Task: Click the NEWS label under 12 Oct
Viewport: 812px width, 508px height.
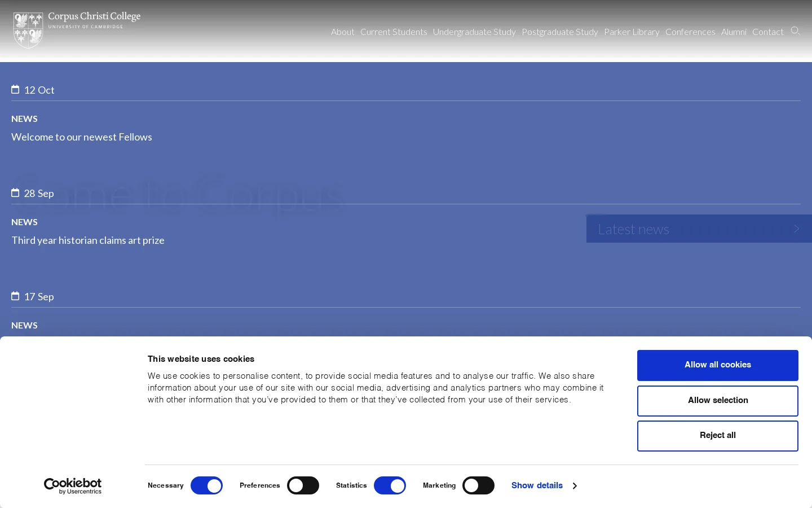Action: coord(24,119)
